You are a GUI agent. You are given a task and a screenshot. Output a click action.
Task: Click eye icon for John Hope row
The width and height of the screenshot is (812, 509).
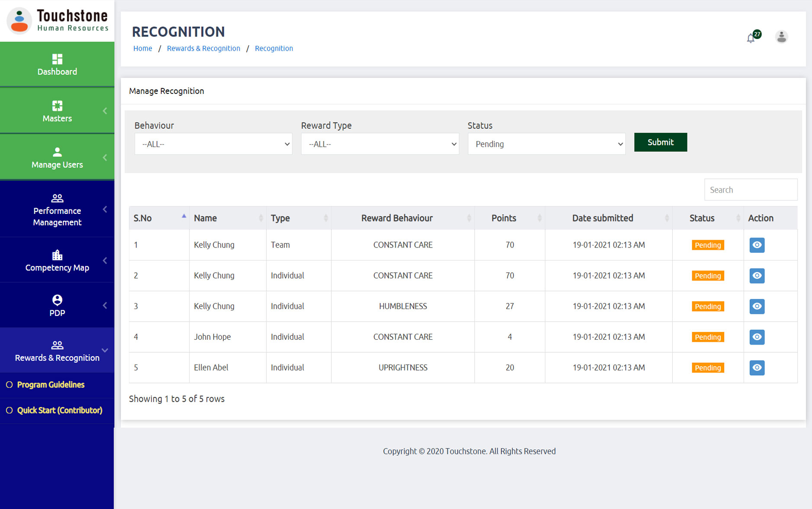[x=757, y=337]
